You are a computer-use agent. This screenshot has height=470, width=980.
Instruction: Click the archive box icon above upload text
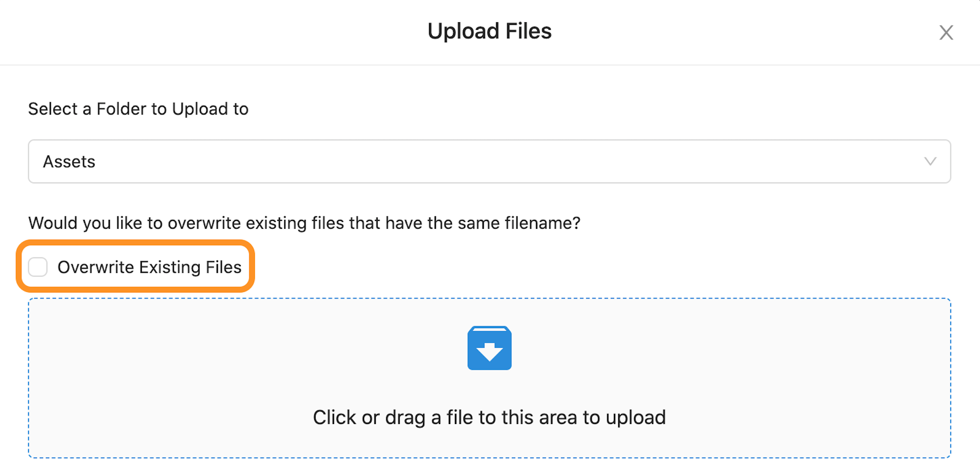click(489, 348)
